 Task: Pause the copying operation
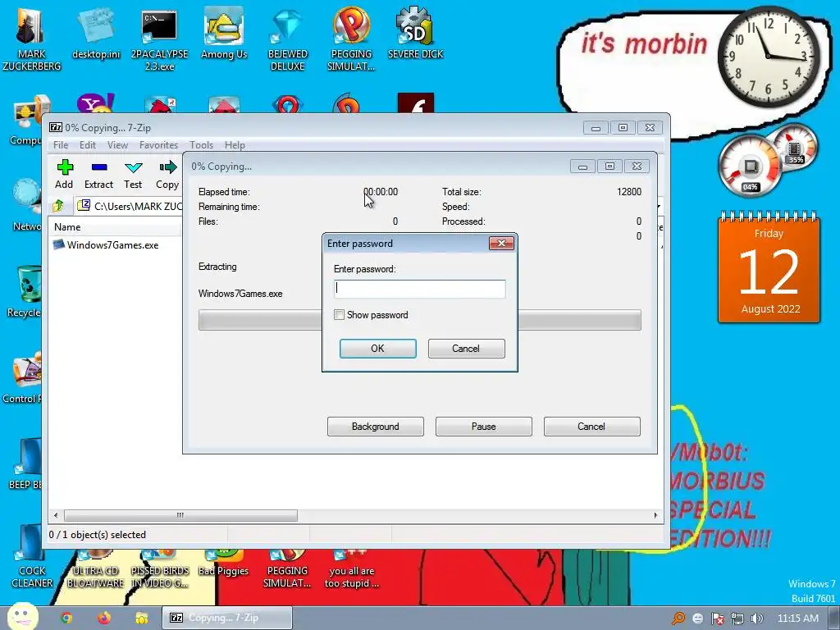(x=484, y=427)
